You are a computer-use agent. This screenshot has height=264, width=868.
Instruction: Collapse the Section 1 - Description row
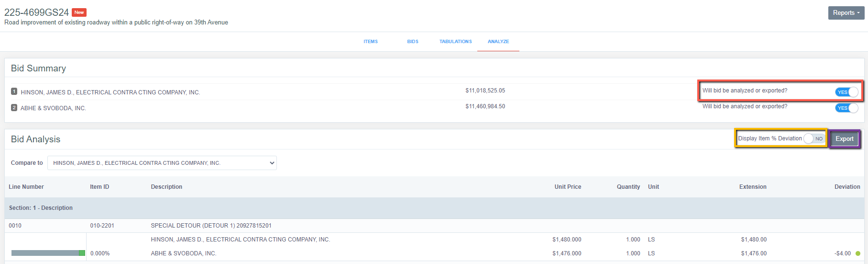[x=41, y=208]
